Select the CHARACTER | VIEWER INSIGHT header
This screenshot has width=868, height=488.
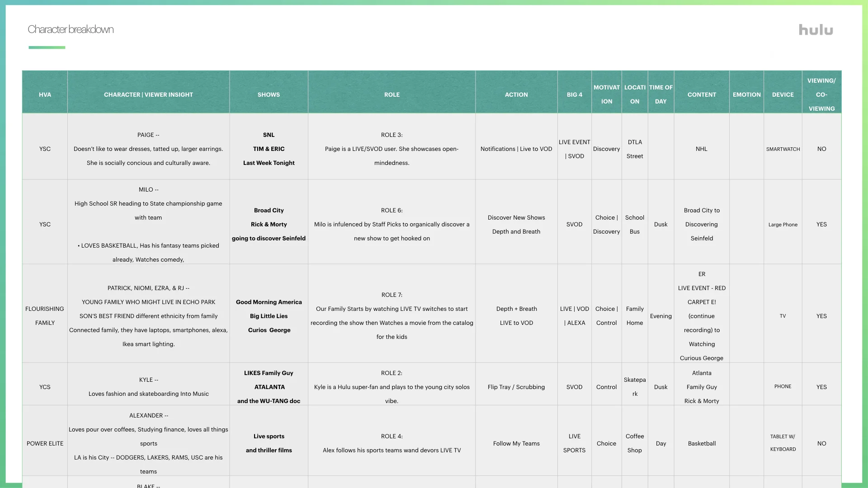click(x=148, y=94)
